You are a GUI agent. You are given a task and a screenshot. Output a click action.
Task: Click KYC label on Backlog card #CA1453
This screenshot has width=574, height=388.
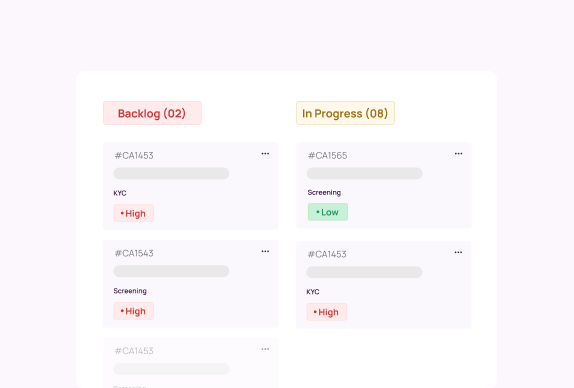[120, 193]
